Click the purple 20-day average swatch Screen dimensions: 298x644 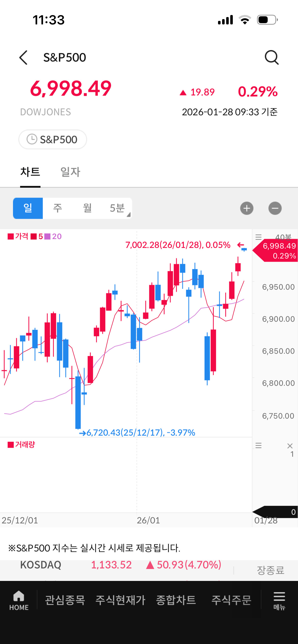click(47, 237)
